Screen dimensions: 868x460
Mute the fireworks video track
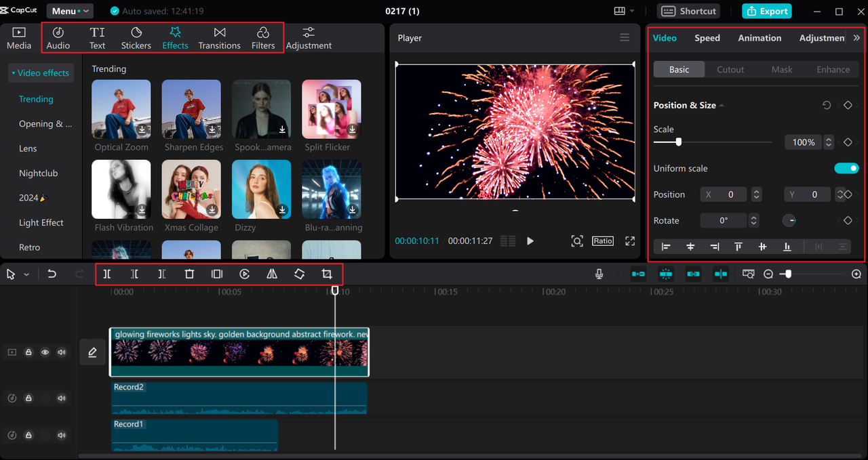[x=62, y=352]
